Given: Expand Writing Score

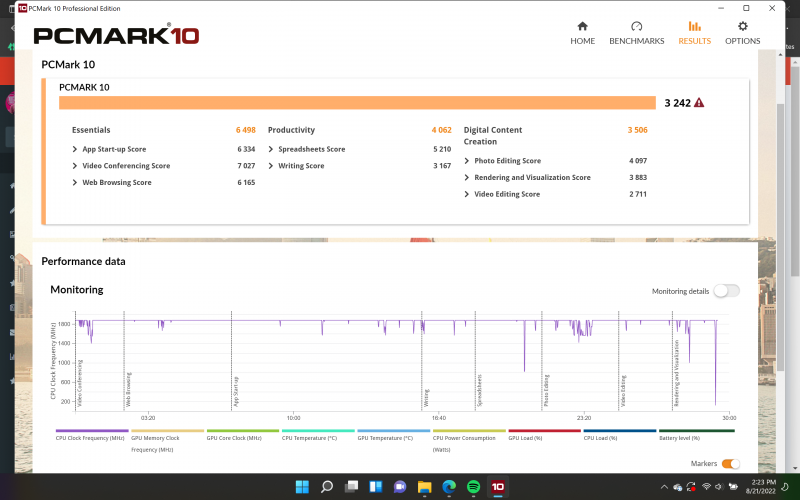Looking at the screenshot, I should click(x=270, y=166).
